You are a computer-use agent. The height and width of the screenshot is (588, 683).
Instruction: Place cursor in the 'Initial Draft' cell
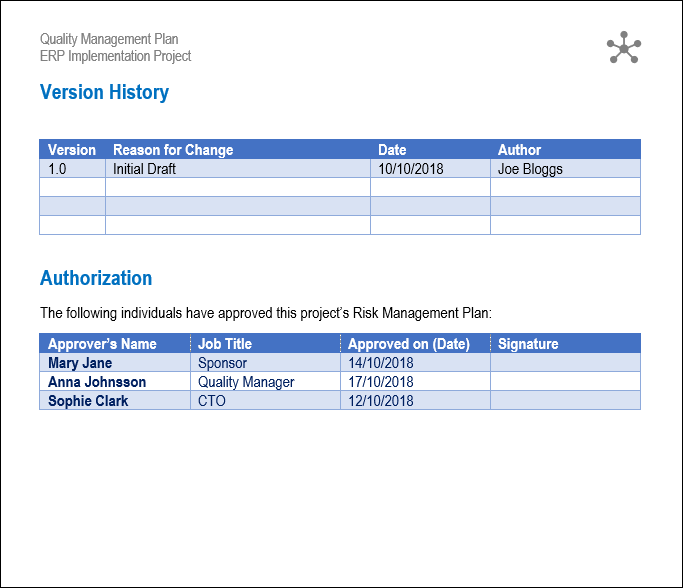point(144,169)
